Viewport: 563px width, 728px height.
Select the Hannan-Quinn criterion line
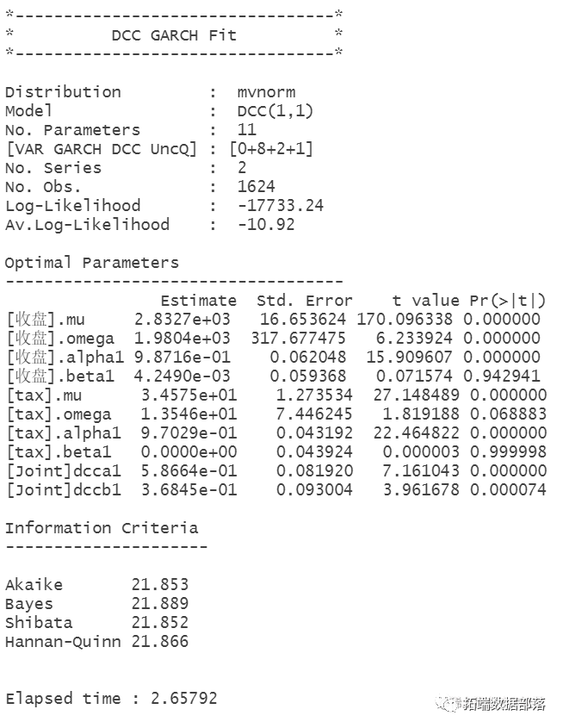(x=97, y=642)
